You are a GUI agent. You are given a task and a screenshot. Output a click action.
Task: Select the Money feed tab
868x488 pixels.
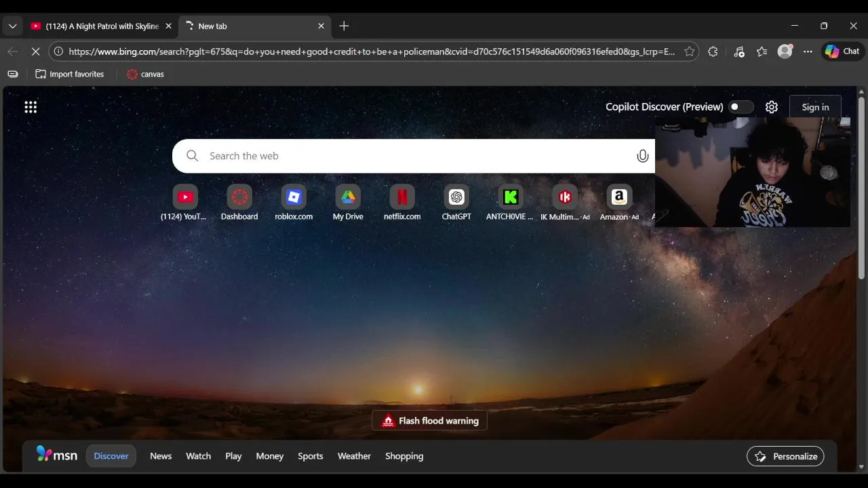tap(270, 456)
